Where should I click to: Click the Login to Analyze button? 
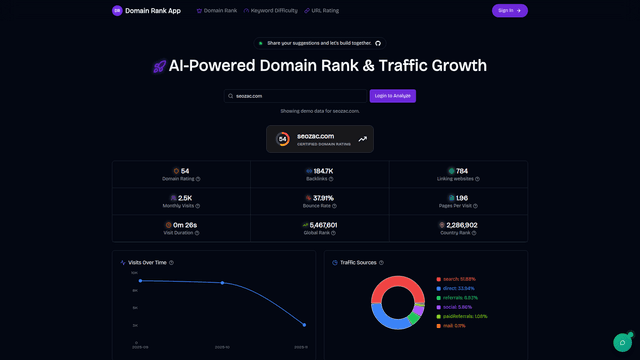click(x=393, y=96)
